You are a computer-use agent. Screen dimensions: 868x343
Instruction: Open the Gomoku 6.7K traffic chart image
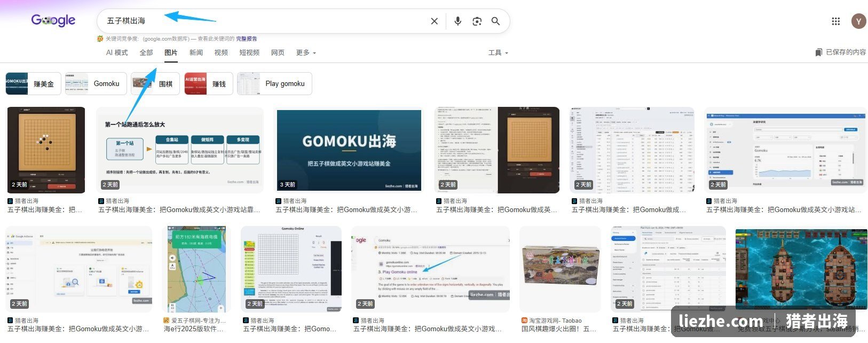785,150
